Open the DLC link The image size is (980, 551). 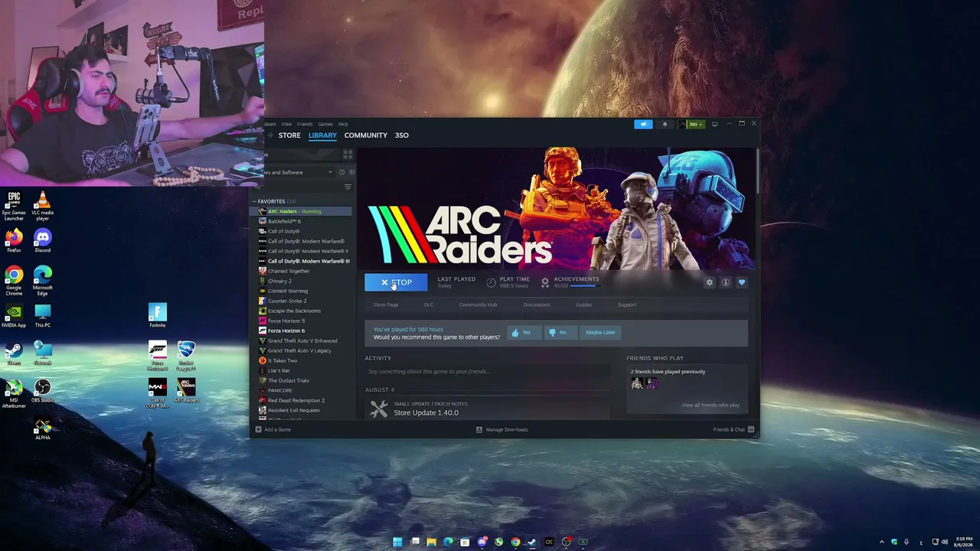click(x=429, y=305)
